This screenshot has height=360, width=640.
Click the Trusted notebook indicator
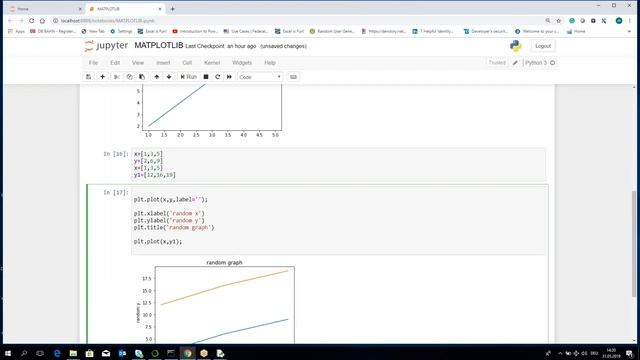coord(497,62)
